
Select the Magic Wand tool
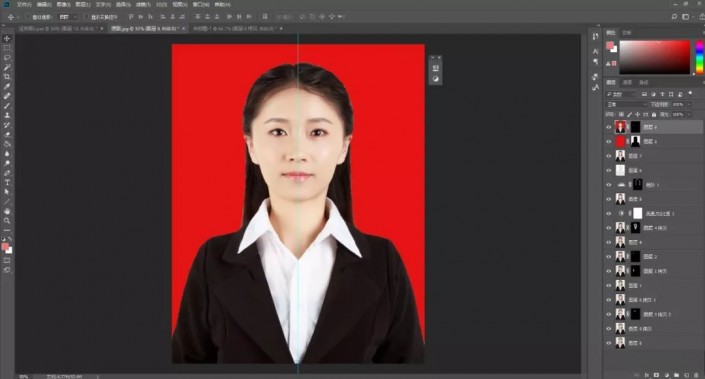tap(7, 67)
